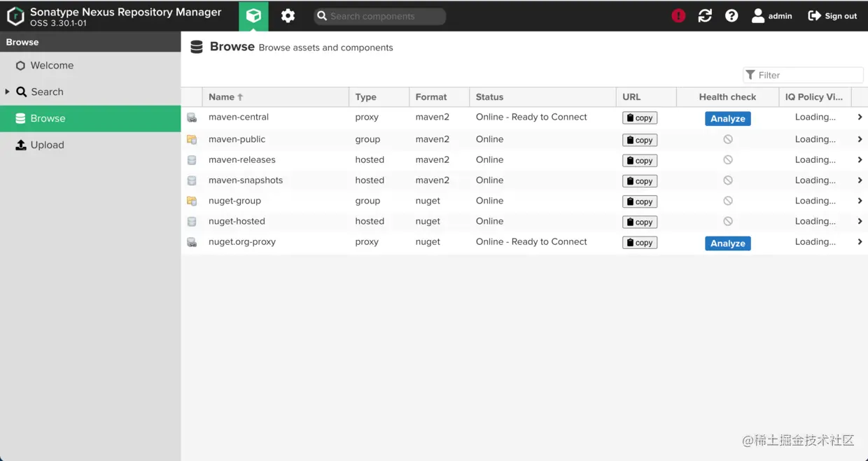The height and width of the screenshot is (461, 868).
Task: Select Upload in the sidebar menu
Action: click(x=47, y=145)
